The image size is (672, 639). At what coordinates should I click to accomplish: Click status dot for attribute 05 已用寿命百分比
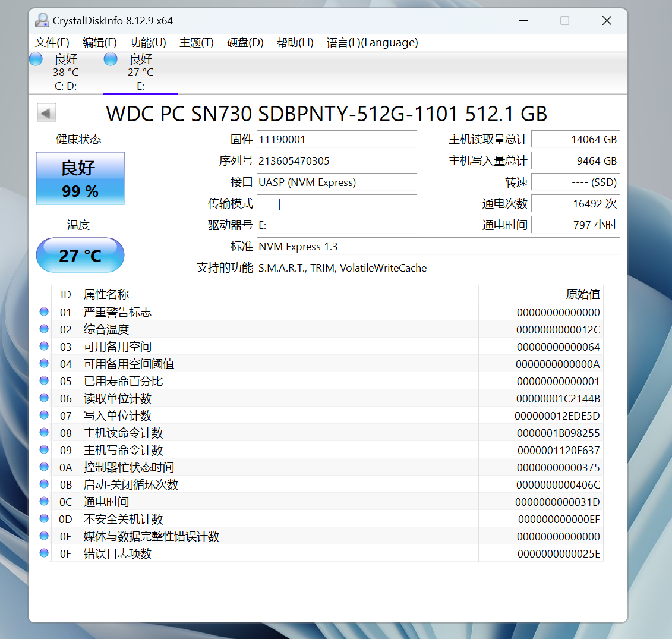(x=44, y=380)
